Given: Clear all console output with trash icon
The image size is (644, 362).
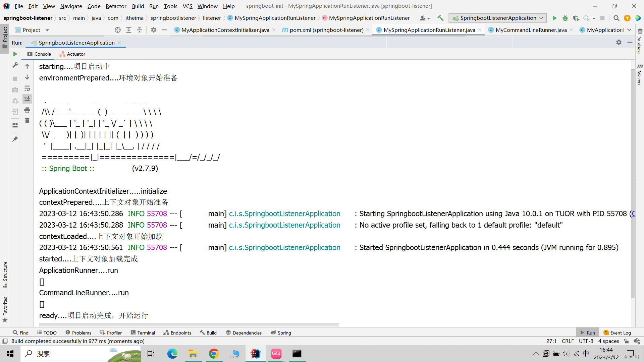Looking at the screenshot, I should 27,121.
